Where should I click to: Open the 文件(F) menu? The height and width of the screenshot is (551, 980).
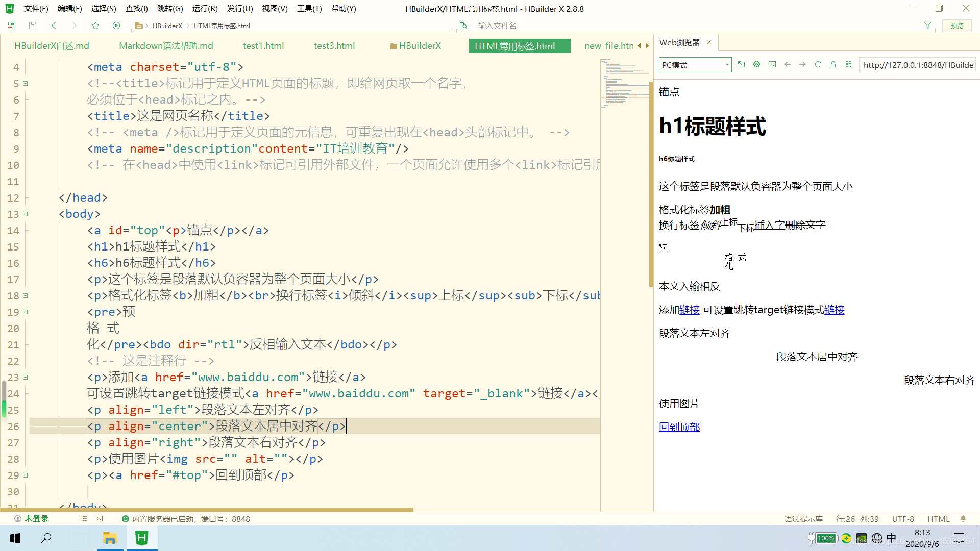36,9
